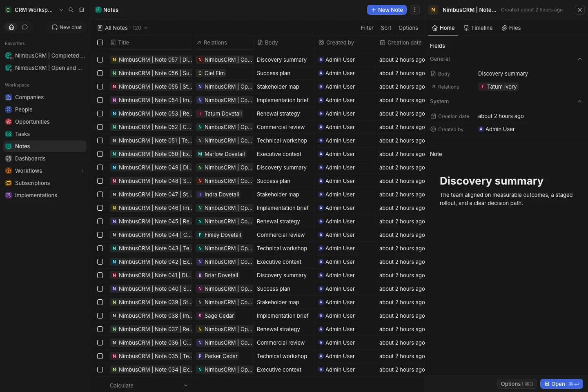Open People in the sidebar

point(45,109)
